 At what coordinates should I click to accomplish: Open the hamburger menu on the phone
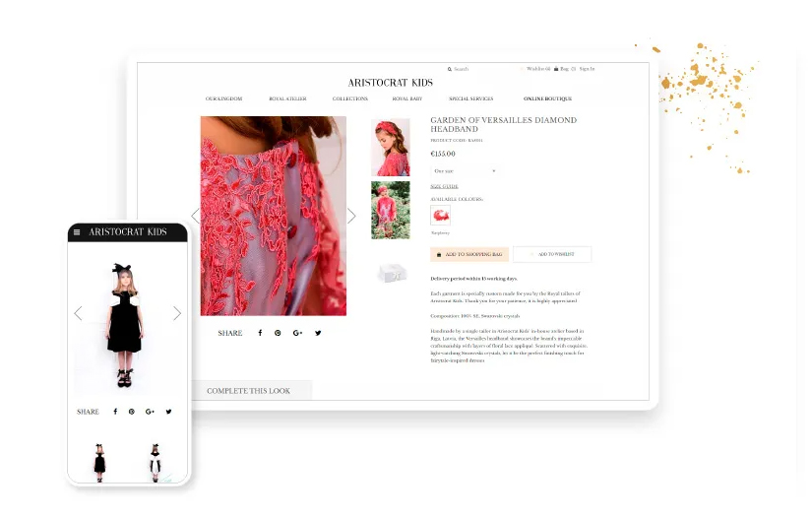point(77,232)
